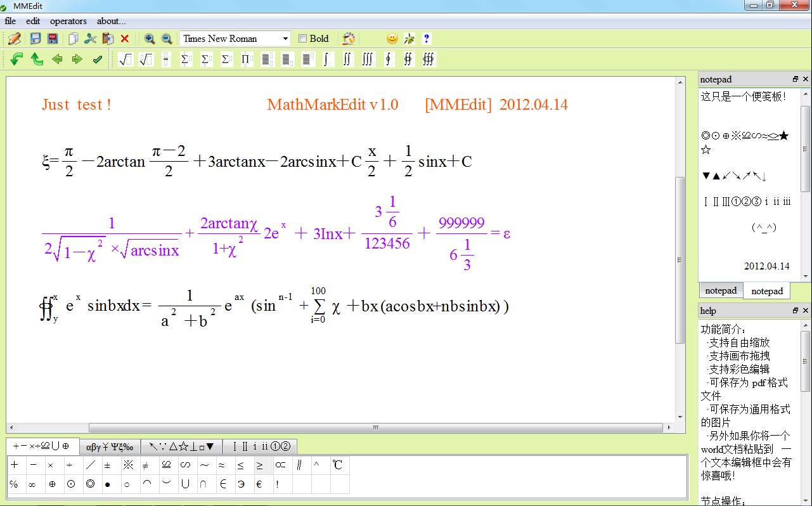Click the 'Just test !' heading text
This screenshot has height=506, width=812.
pos(77,105)
